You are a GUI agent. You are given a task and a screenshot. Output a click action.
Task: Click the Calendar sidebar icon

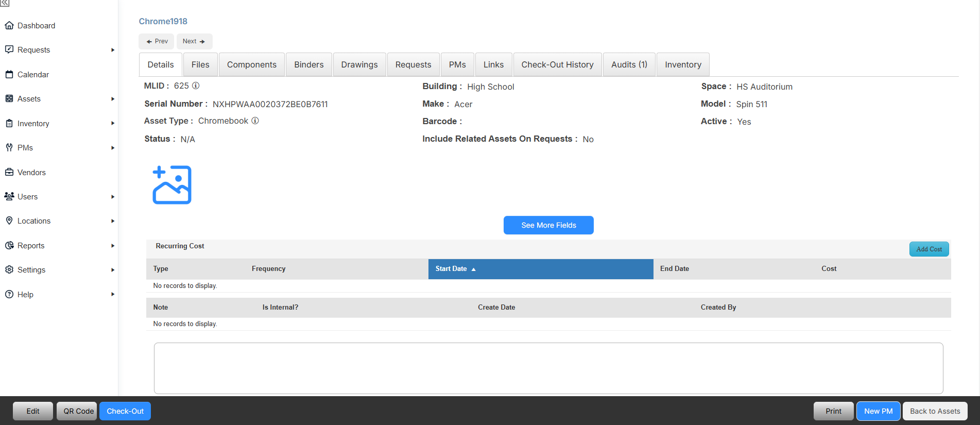[x=9, y=74]
